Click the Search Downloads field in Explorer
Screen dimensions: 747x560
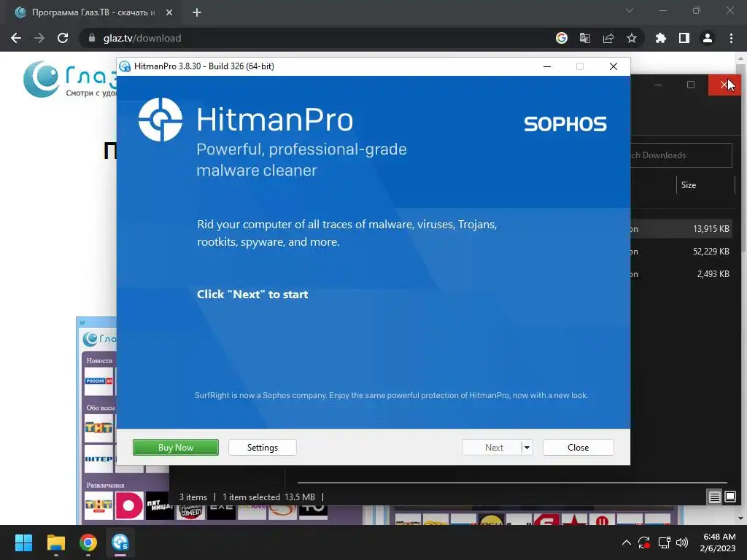(681, 155)
